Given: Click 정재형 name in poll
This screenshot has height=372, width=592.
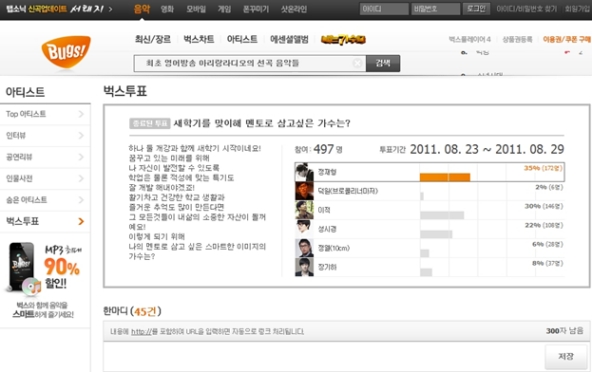Looking at the screenshot, I should [327, 172].
